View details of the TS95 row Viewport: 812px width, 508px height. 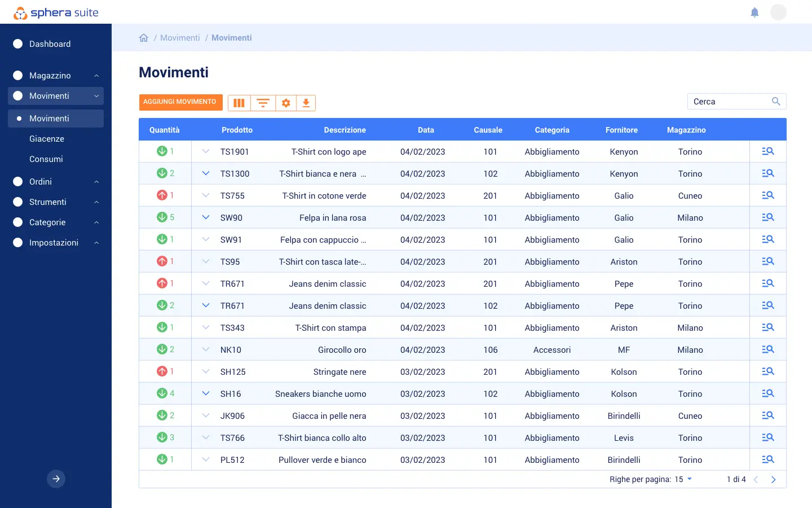pos(768,261)
